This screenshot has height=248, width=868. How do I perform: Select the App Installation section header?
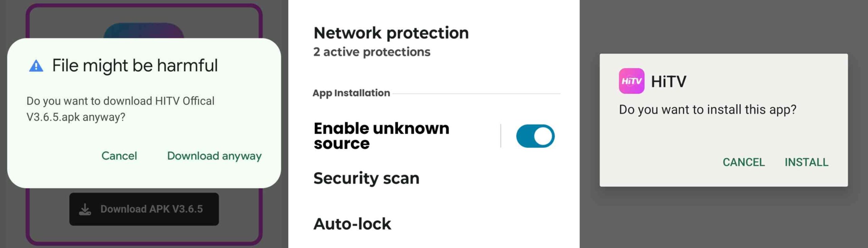coord(351,93)
